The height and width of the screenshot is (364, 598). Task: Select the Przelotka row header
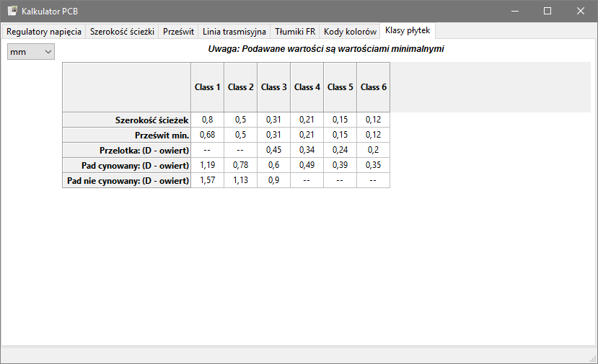tap(127, 151)
